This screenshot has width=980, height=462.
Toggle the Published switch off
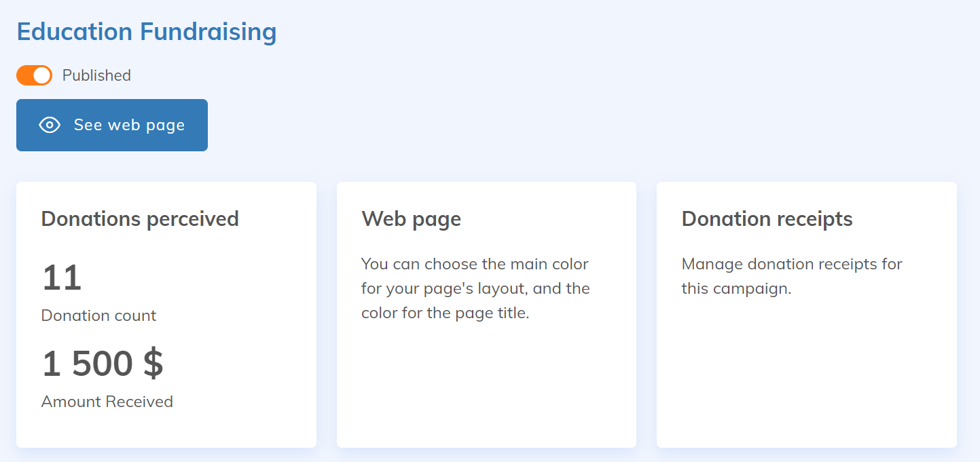34,75
